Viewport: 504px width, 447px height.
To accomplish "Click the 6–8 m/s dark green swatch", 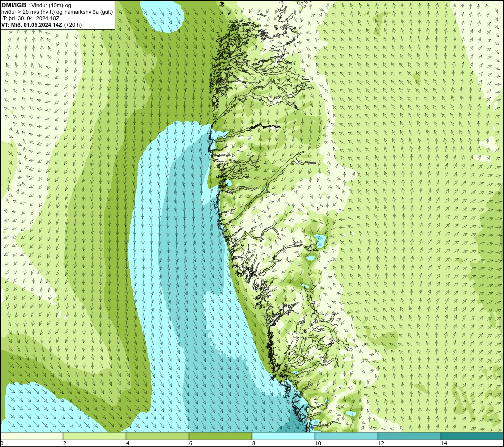I will tap(220, 436).
